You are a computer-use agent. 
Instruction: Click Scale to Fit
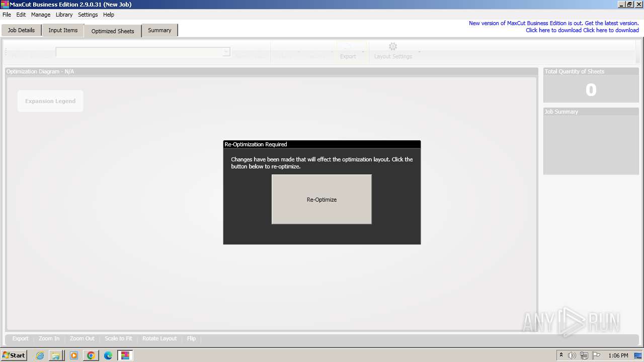[118, 338]
